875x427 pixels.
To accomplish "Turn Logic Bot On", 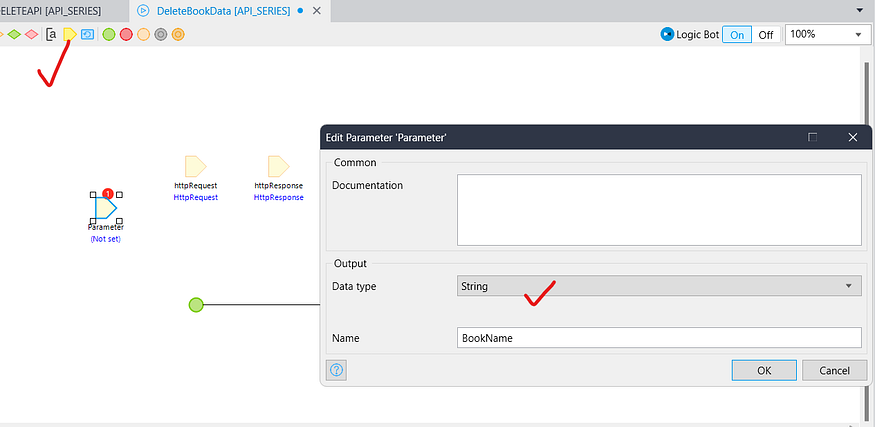I will [x=736, y=34].
